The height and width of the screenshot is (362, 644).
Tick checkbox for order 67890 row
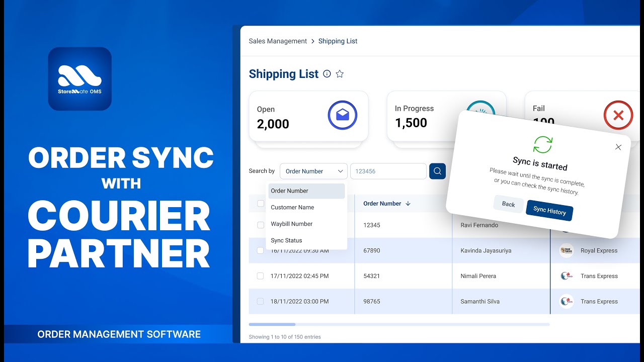tap(261, 250)
